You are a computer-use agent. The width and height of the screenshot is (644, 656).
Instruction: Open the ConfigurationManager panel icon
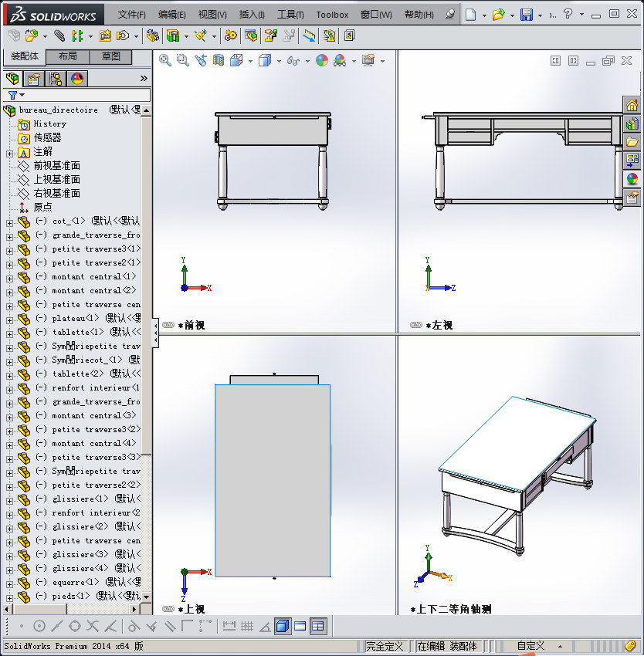(56, 78)
